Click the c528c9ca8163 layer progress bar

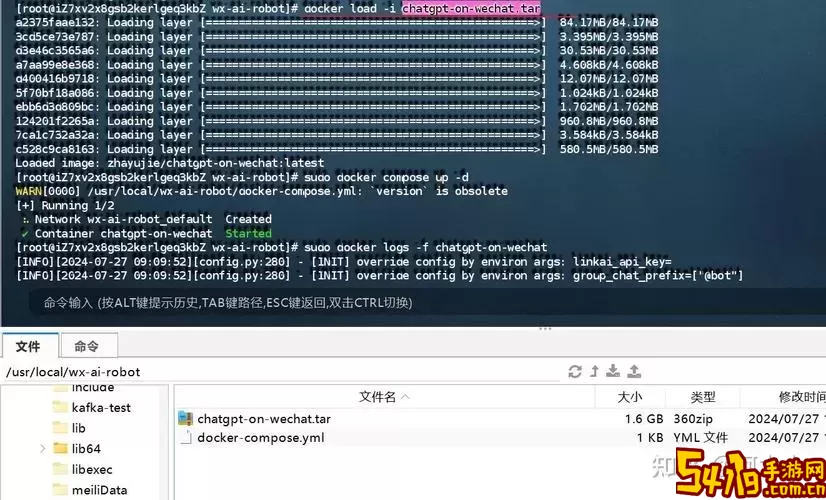[373, 149]
